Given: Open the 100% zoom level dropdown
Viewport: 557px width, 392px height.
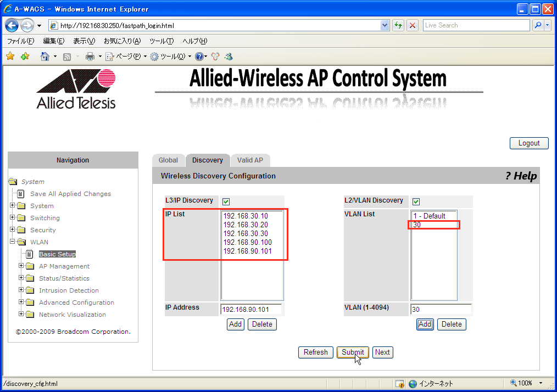Looking at the screenshot, I should point(541,383).
